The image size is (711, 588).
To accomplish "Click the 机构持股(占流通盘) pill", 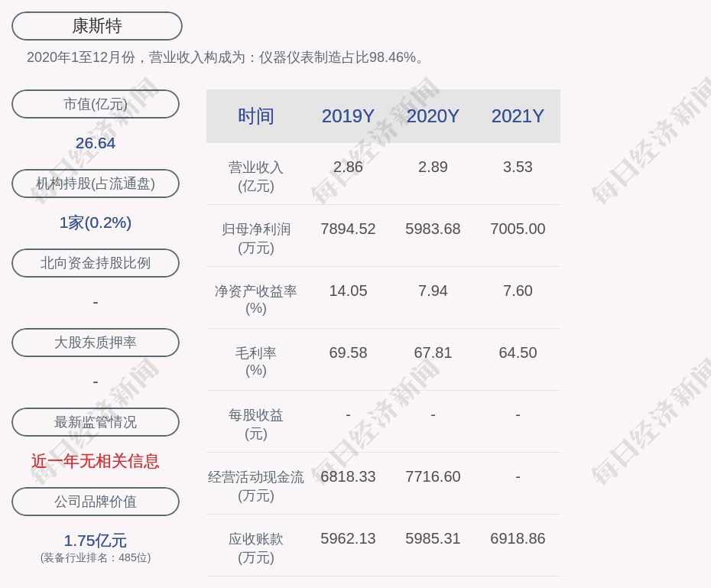I will click(96, 184).
